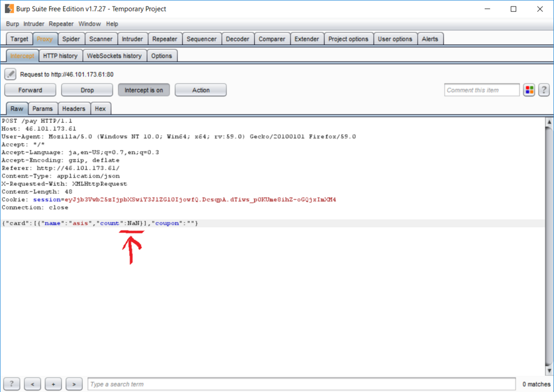
Task: Open the Intruder tool tab
Action: pos(132,39)
